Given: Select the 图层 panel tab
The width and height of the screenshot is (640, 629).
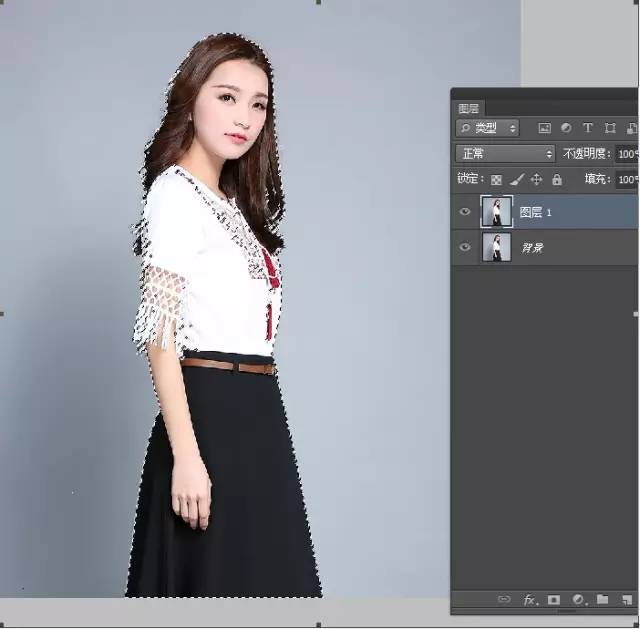Looking at the screenshot, I should click(x=468, y=108).
